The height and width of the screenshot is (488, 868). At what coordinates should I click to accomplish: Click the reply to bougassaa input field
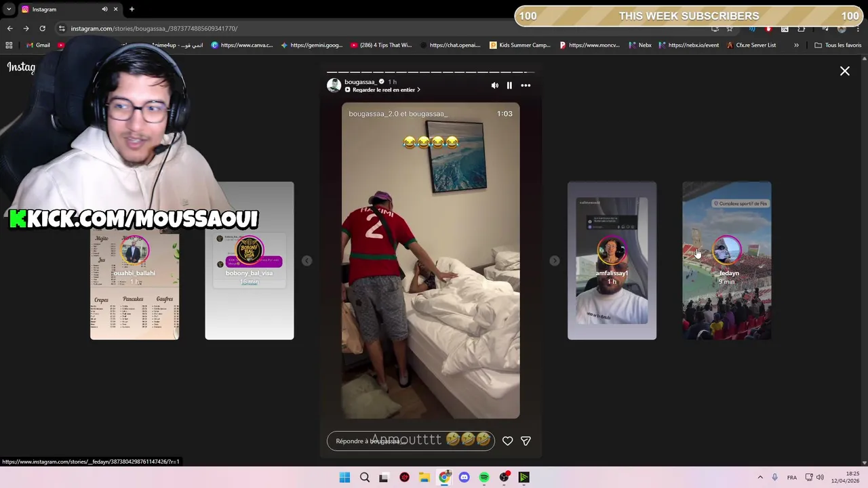[x=410, y=441]
